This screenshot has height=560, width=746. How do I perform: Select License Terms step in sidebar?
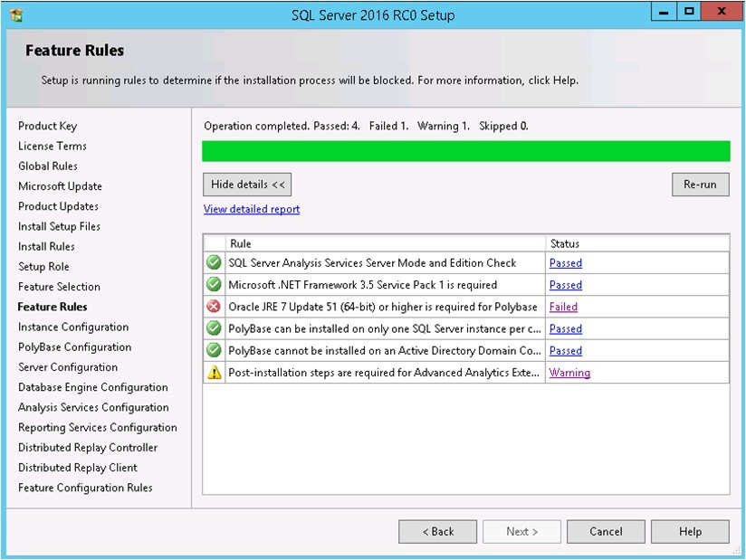click(53, 146)
